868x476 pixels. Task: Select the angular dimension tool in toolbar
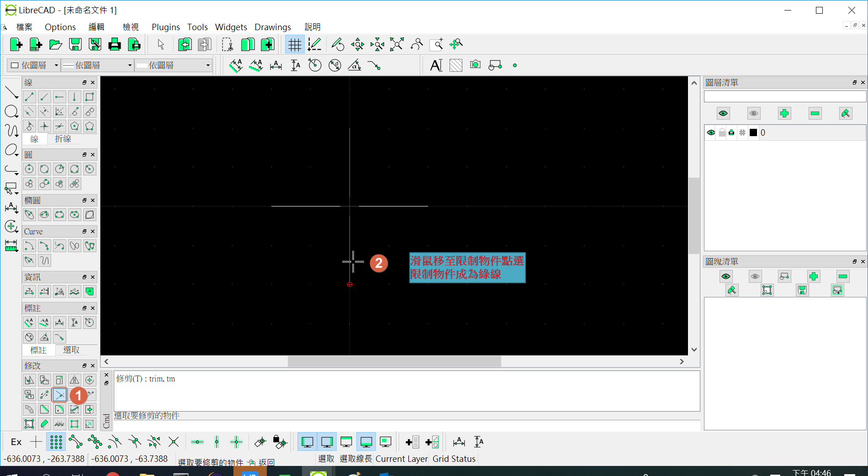pyautogui.click(x=355, y=65)
